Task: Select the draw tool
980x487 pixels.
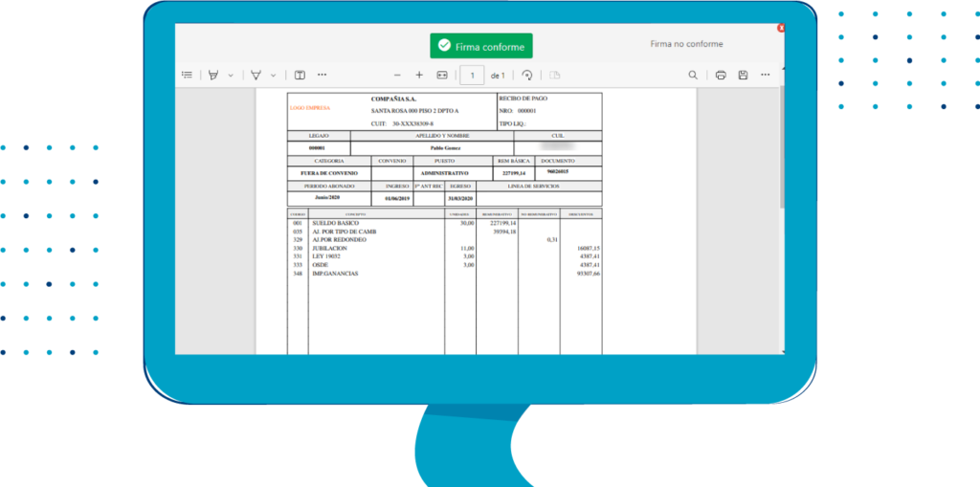Action: pyautogui.click(x=256, y=75)
